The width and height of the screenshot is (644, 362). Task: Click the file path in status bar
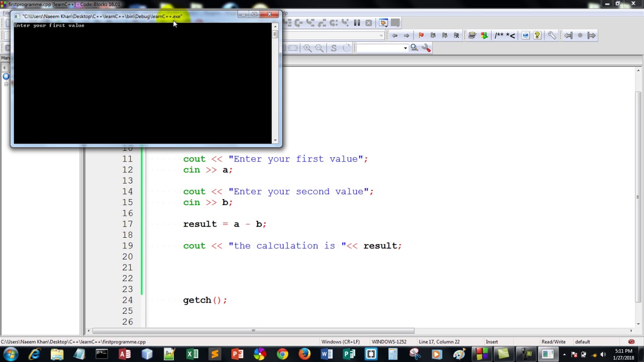pyautogui.click(x=73, y=342)
